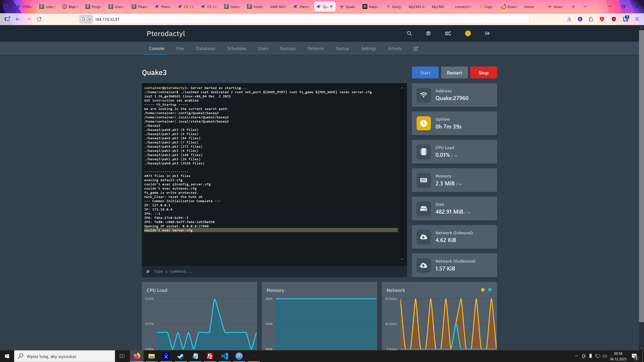
Task: Open admin area gears icon
Action: pyautogui.click(x=448, y=34)
